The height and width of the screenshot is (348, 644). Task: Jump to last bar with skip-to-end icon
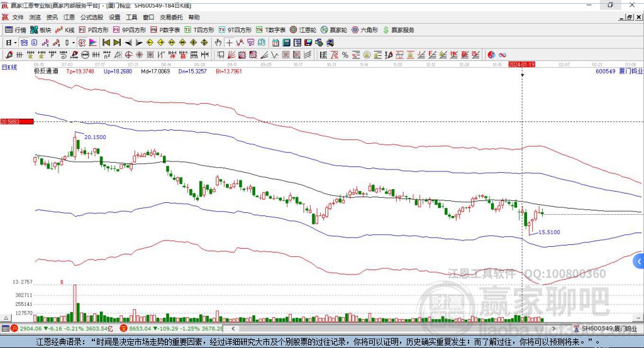[x=117, y=42]
